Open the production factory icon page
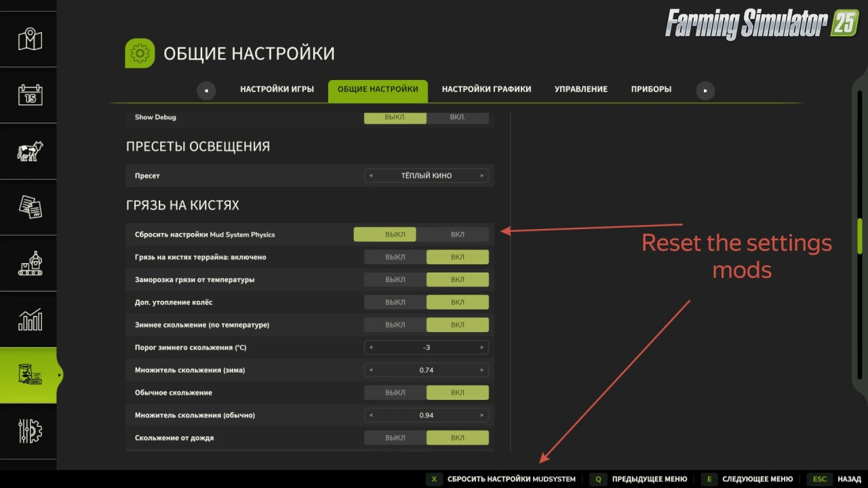 tap(29, 263)
